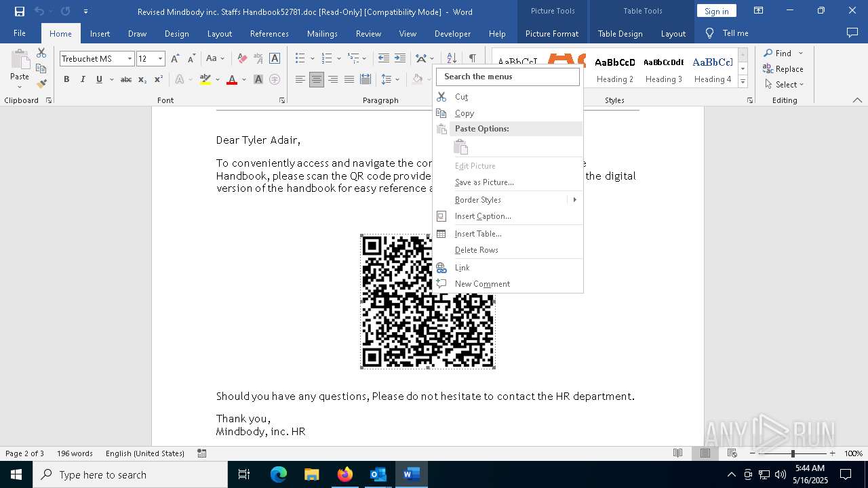The width and height of the screenshot is (868, 488).
Task: Open the Table Design tab
Action: pos(620,33)
